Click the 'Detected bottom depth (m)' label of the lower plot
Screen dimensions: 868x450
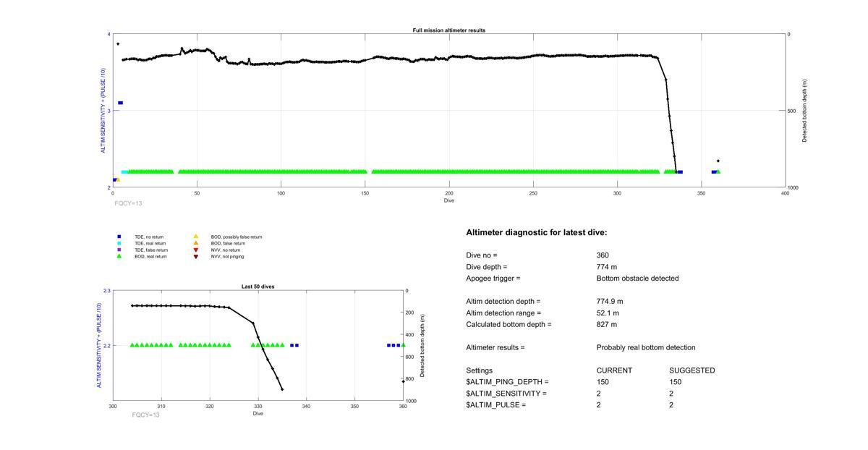[x=422, y=346]
